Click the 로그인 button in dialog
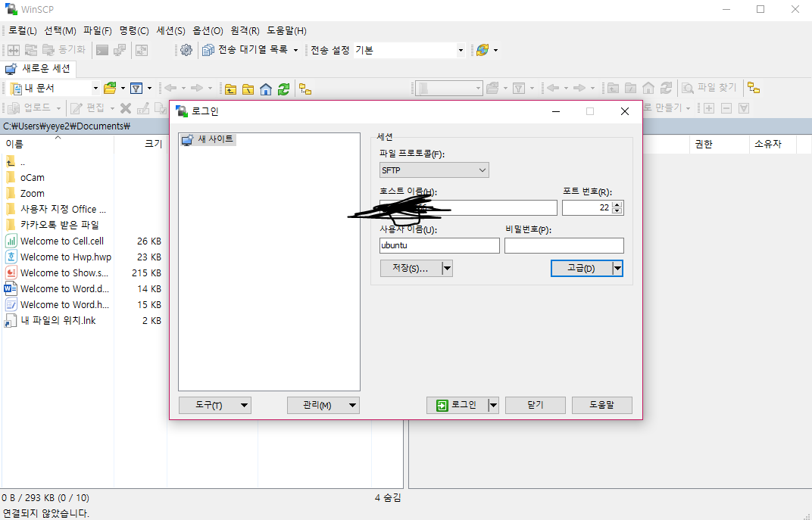Viewport: 812px width, 520px height. click(x=458, y=405)
